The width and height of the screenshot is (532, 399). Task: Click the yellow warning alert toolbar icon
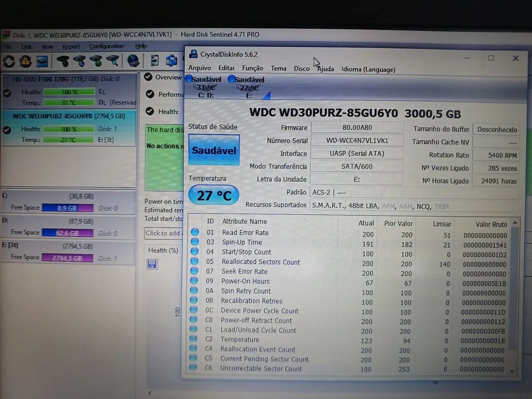point(25,62)
